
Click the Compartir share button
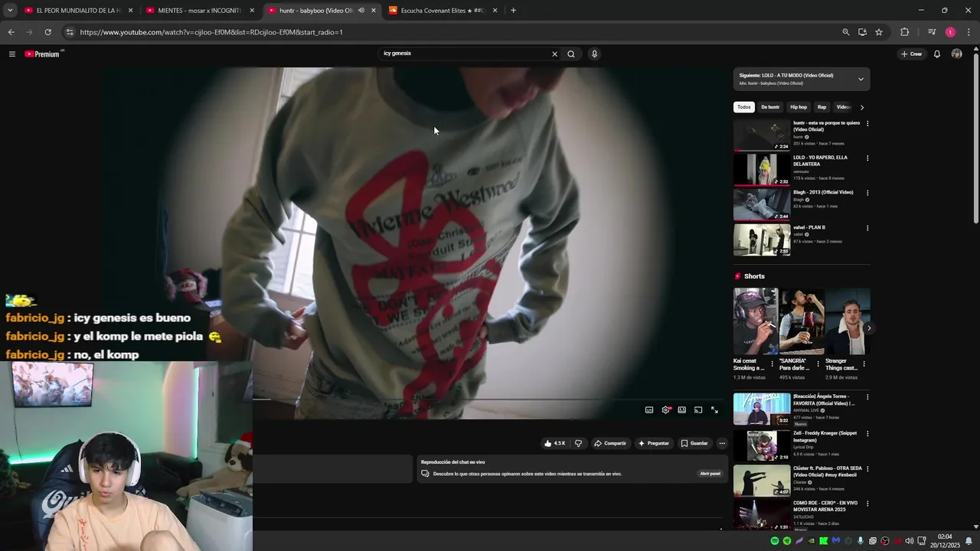[610, 443]
